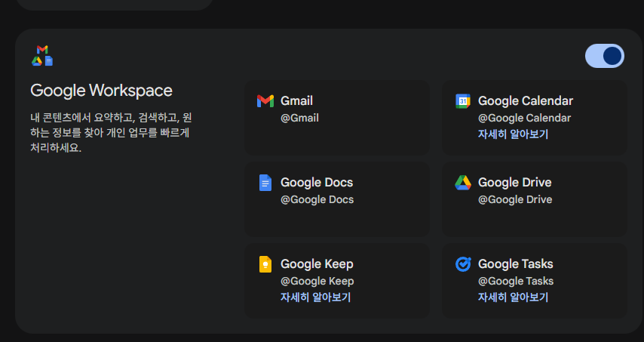Click the @Google Keep handle text
The height and width of the screenshot is (342, 644).
tap(317, 281)
